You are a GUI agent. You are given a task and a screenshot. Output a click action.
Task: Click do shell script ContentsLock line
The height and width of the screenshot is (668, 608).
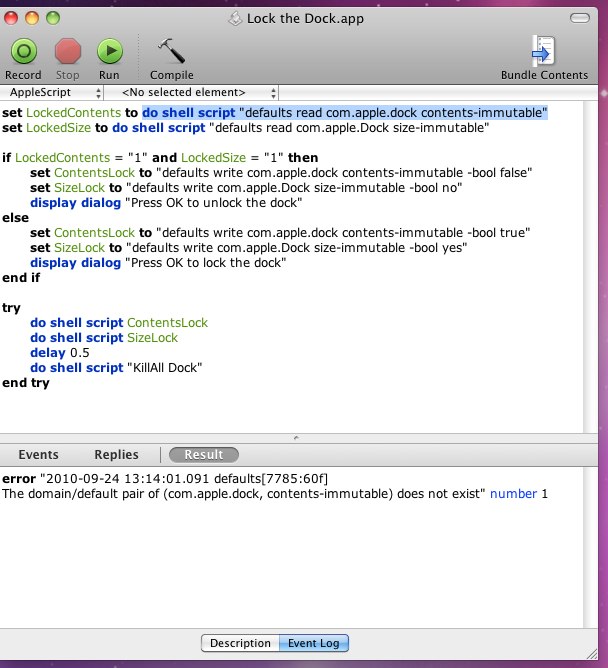coord(119,322)
